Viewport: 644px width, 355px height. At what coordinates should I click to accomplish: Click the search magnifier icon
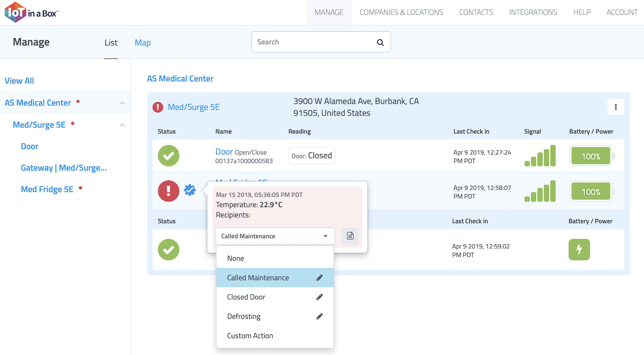tap(380, 42)
